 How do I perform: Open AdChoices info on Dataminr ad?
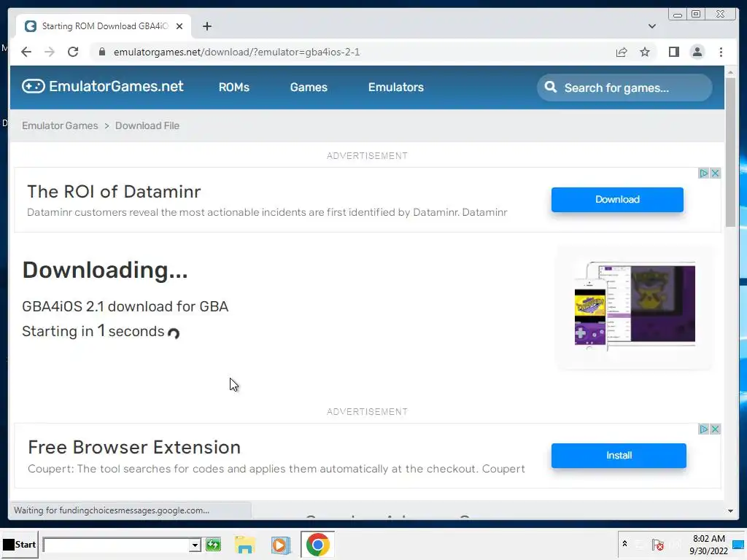704,173
